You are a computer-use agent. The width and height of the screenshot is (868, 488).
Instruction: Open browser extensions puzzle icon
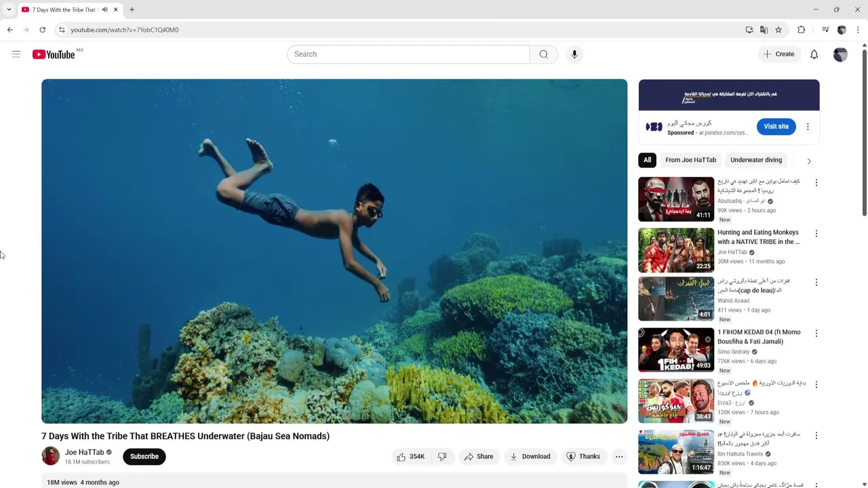(802, 30)
